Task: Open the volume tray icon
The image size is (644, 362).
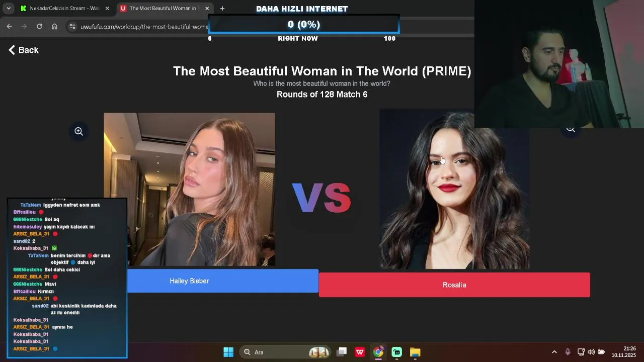Action: [x=591, y=352]
